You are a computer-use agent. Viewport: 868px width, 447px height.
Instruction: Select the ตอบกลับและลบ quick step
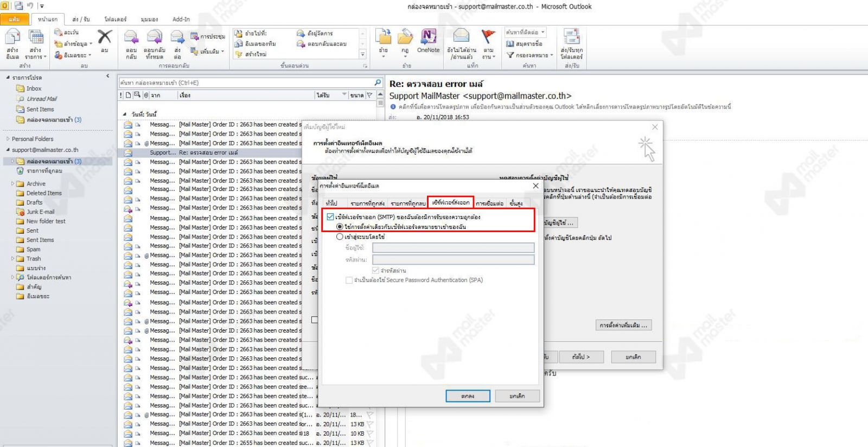(321, 44)
